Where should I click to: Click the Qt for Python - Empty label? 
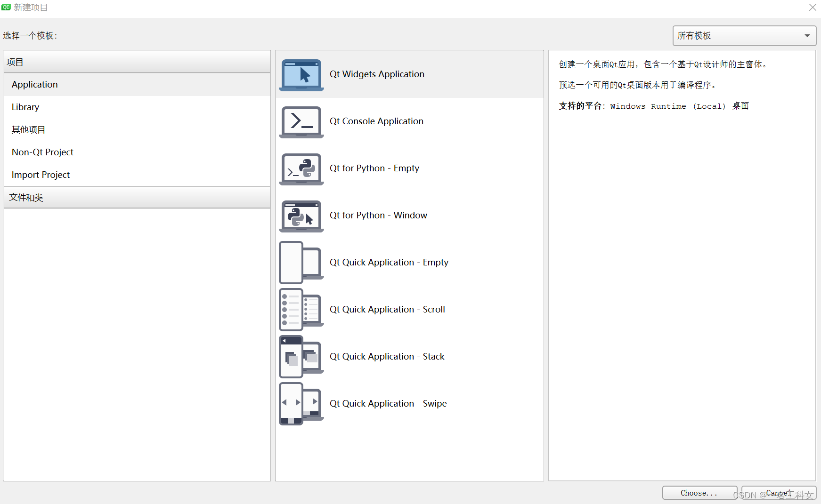374,168
